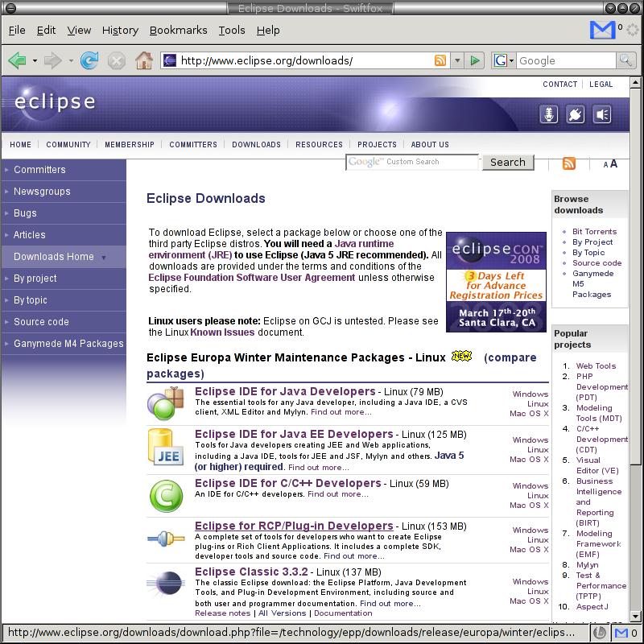Click the Eclipse Classic sphere icon
Viewport: 644px width, 644px height.
tap(167, 583)
